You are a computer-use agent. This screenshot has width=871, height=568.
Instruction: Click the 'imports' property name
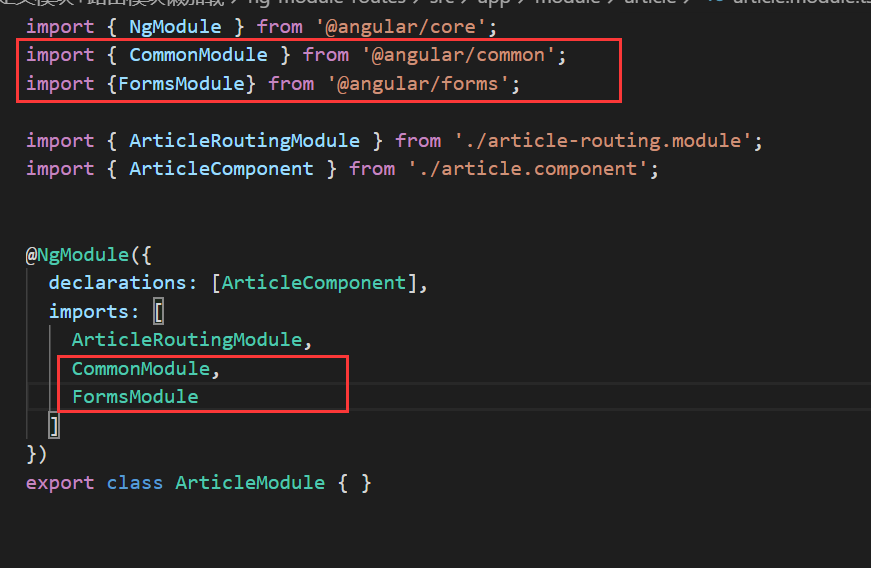89,312
